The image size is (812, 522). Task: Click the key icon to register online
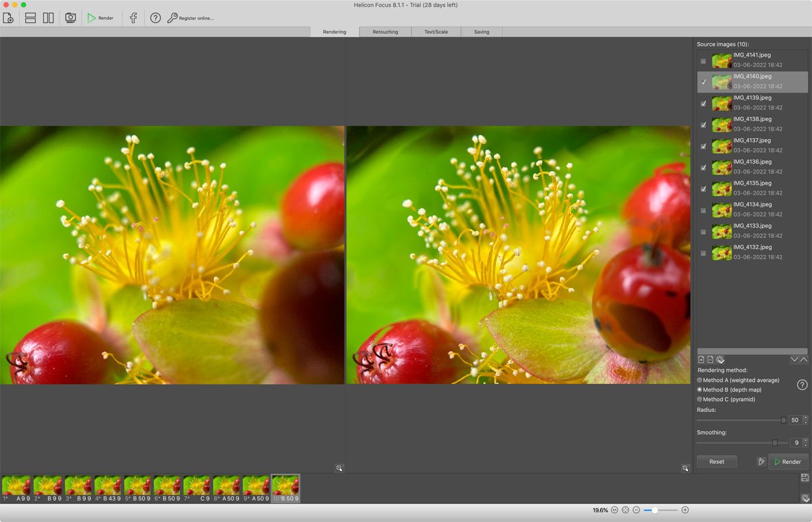click(x=172, y=18)
